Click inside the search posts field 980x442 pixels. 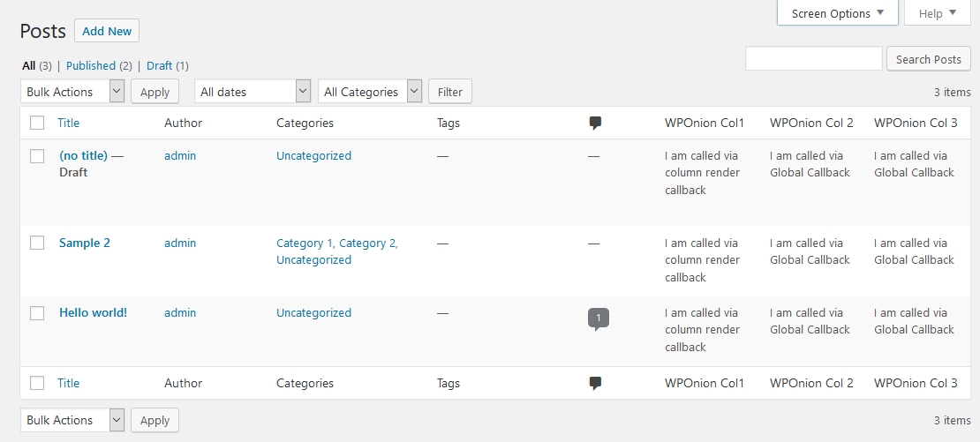click(x=813, y=59)
